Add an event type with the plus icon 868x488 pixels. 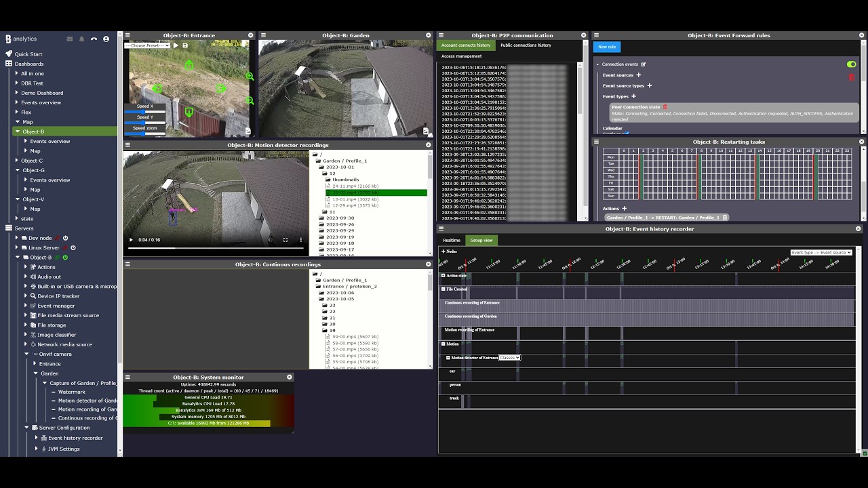(x=634, y=96)
